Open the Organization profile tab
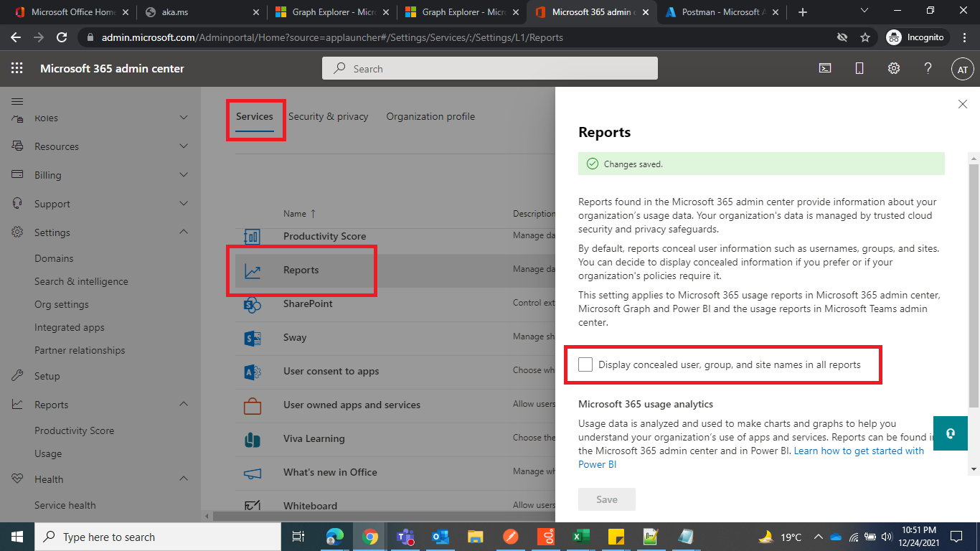Image resolution: width=980 pixels, height=551 pixels. click(x=430, y=116)
